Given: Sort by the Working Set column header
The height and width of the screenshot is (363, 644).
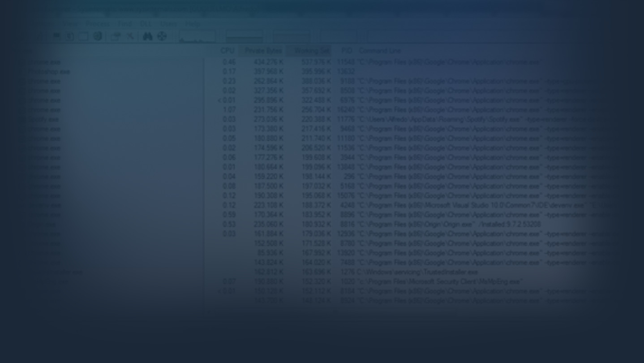Looking at the screenshot, I should point(311,51).
